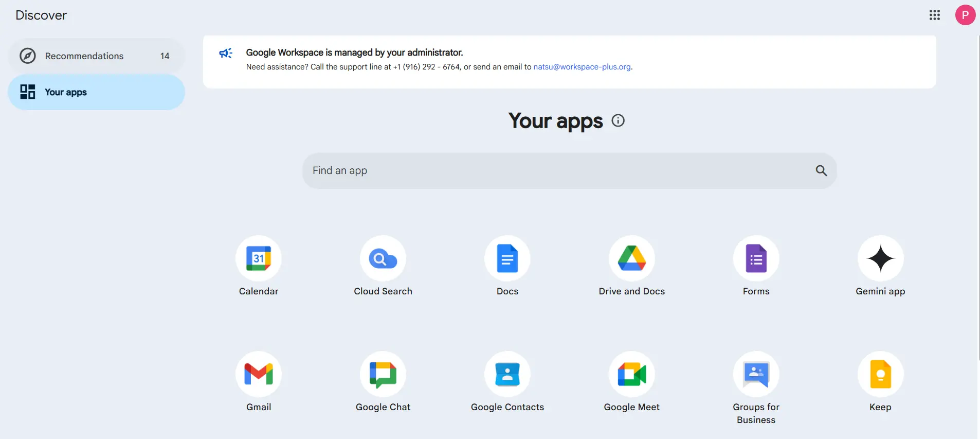Click the Recommendations count 14

point(165,56)
